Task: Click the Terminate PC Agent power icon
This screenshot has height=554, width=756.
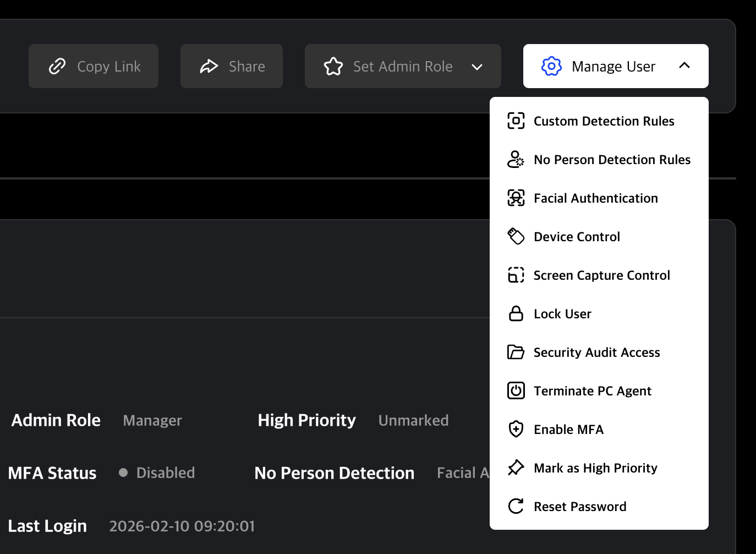Action: click(x=516, y=391)
